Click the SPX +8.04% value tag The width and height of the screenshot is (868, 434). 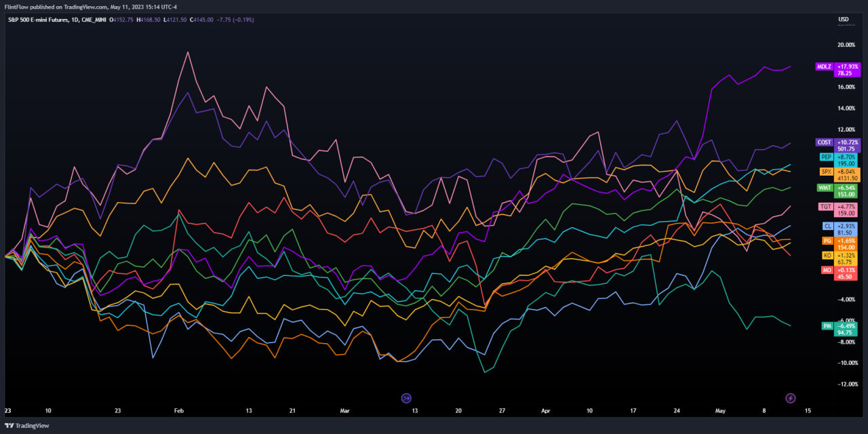(x=847, y=174)
